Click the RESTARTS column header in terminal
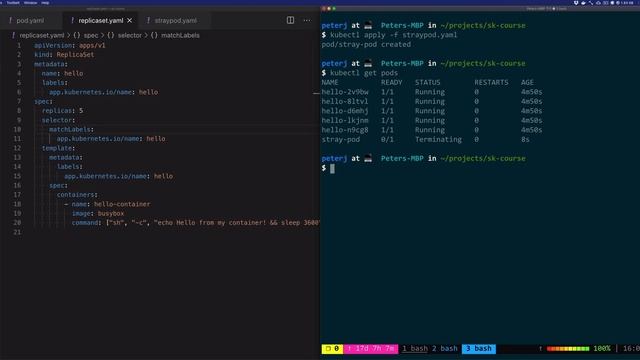Image resolution: width=640 pixels, height=360 pixels. [x=491, y=82]
